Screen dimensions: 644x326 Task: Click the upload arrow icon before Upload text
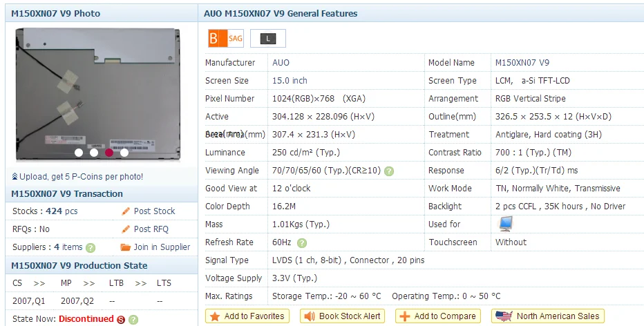(15, 177)
